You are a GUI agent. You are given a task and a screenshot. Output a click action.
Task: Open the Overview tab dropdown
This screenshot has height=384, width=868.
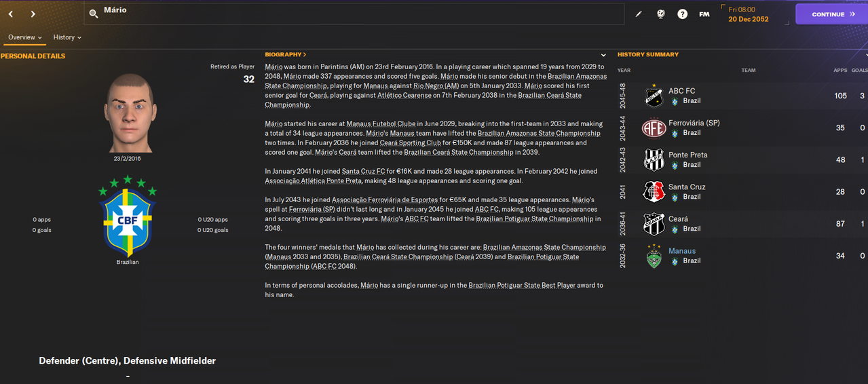[24, 37]
